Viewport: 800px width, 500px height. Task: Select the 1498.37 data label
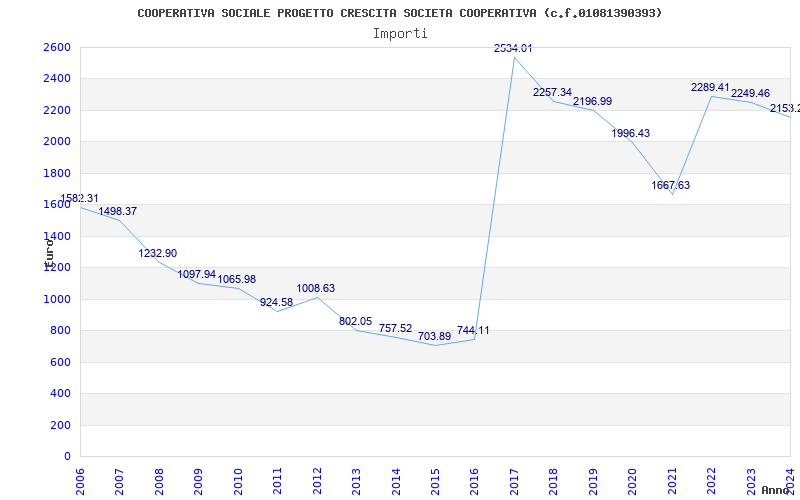[x=118, y=211]
